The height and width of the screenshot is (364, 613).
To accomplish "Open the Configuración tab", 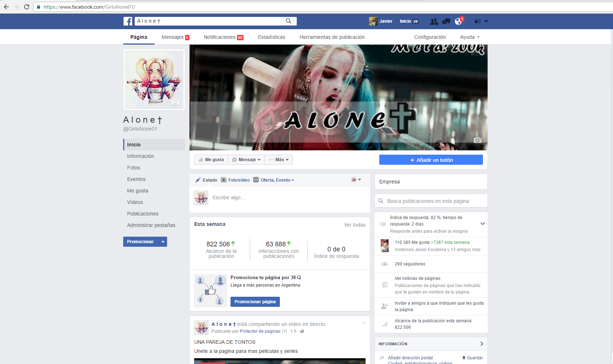I will click(430, 37).
